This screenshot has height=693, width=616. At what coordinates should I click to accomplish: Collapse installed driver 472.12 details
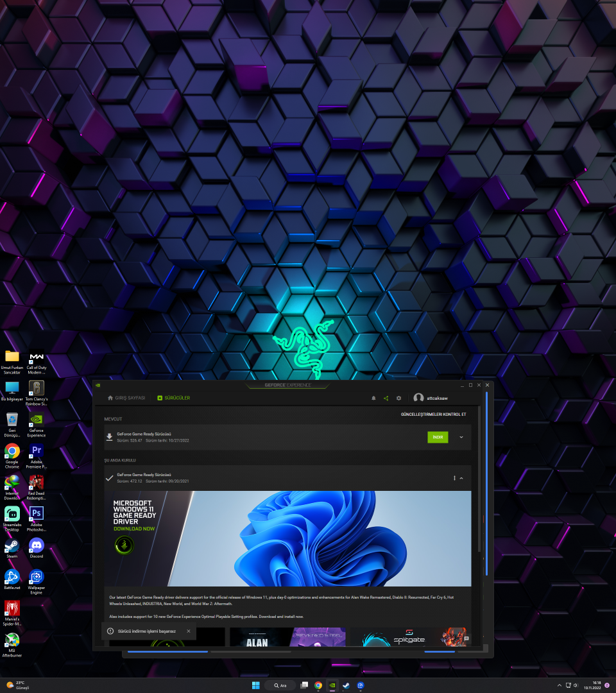point(461,478)
